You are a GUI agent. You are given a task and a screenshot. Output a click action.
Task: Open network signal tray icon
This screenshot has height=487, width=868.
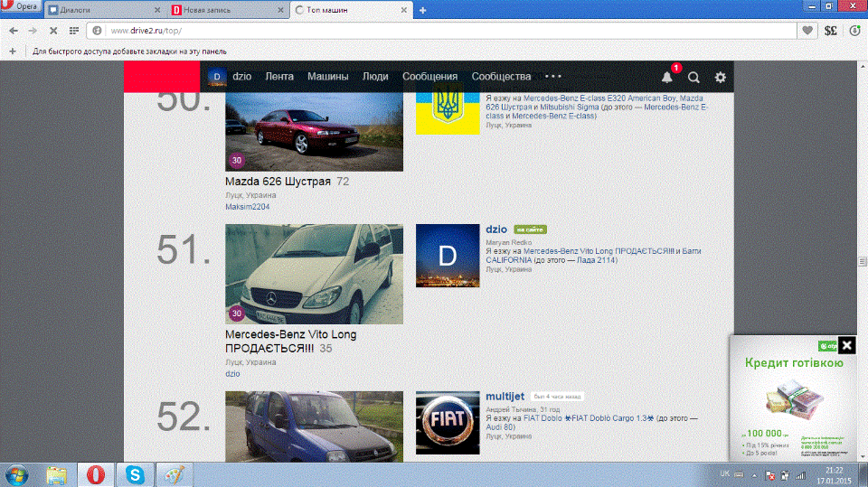tap(800, 475)
